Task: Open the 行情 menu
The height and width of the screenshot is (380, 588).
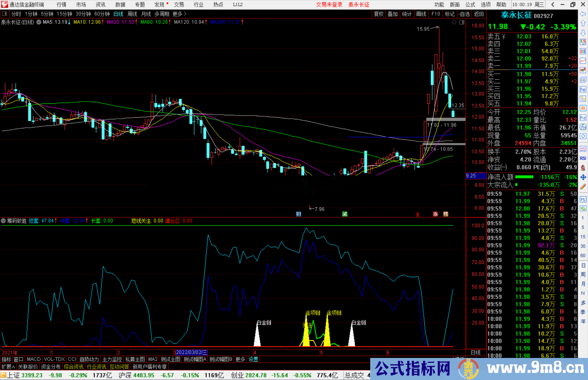Action: [x=61, y=5]
